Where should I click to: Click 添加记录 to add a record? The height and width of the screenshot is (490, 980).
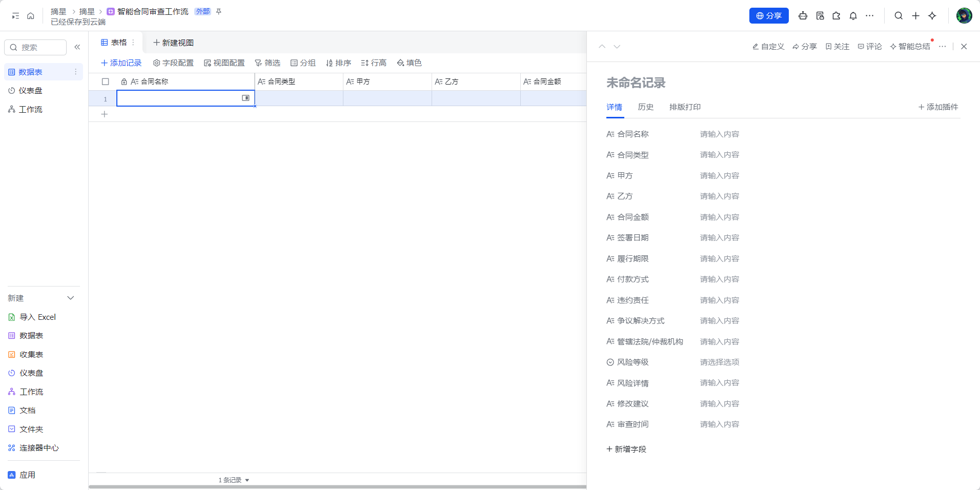click(121, 63)
